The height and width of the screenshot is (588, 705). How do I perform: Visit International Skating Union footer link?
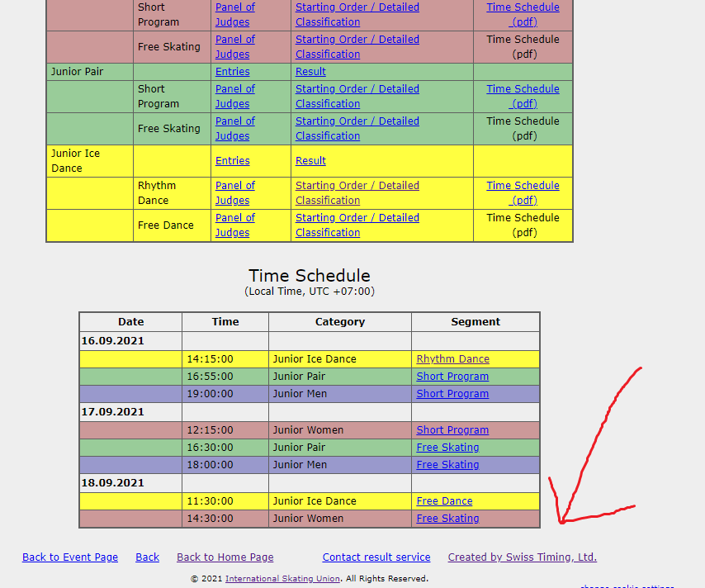pyautogui.click(x=282, y=579)
